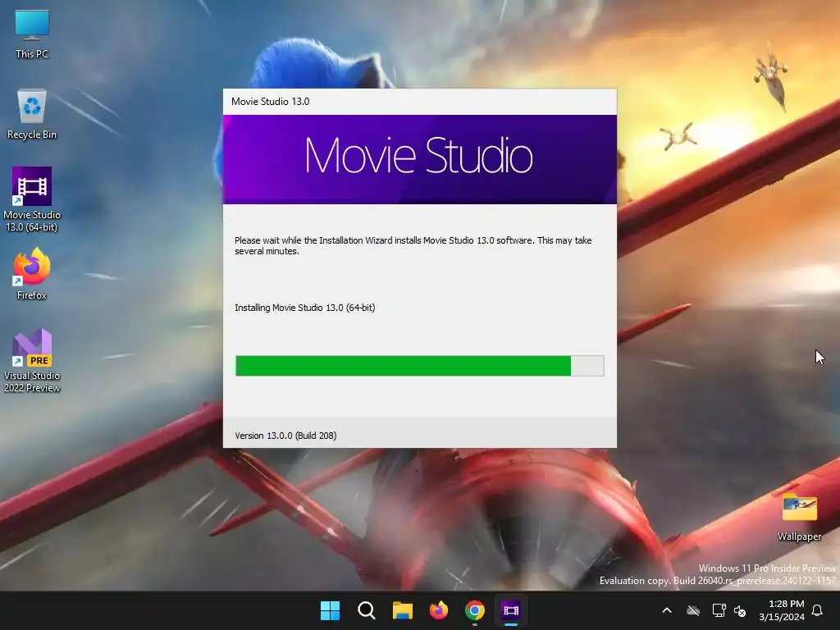The image size is (840, 630).
Task: Launch Firefox from the taskbar
Action: 439,610
